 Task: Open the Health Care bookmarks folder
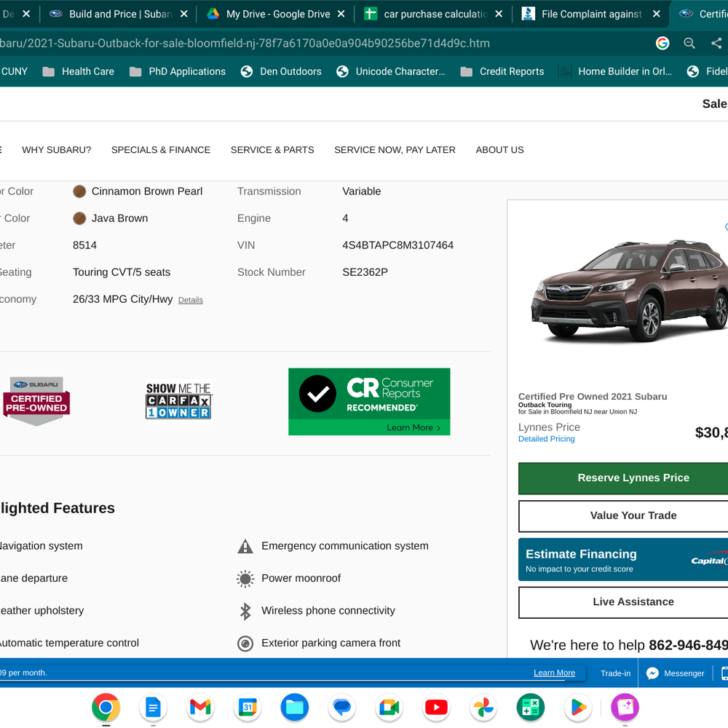click(78, 71)
